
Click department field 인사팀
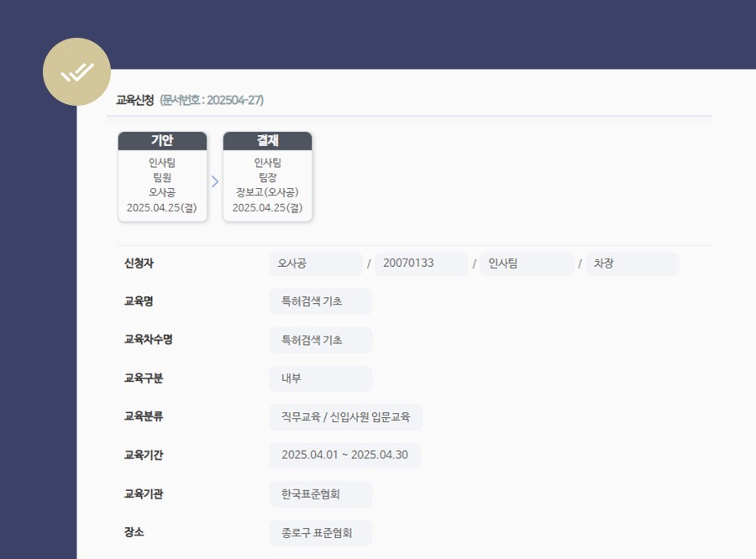tap(526, 263)
